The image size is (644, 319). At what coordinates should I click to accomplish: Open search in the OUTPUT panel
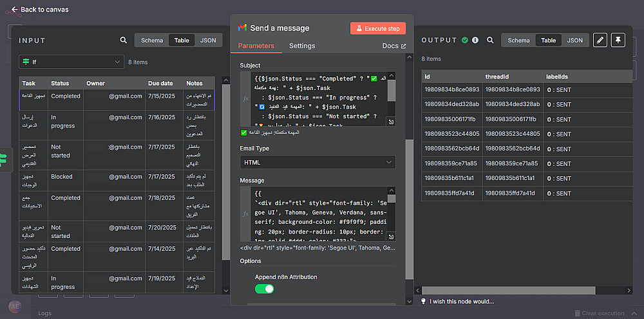coord(490,41)
